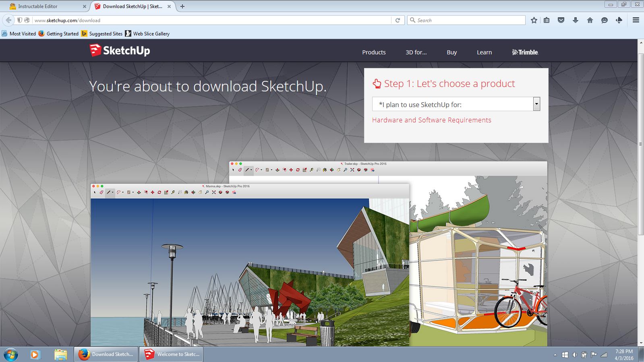Close the Instructable Editor tab
This screenshot has width=644, height=362.
click(84, 6)
